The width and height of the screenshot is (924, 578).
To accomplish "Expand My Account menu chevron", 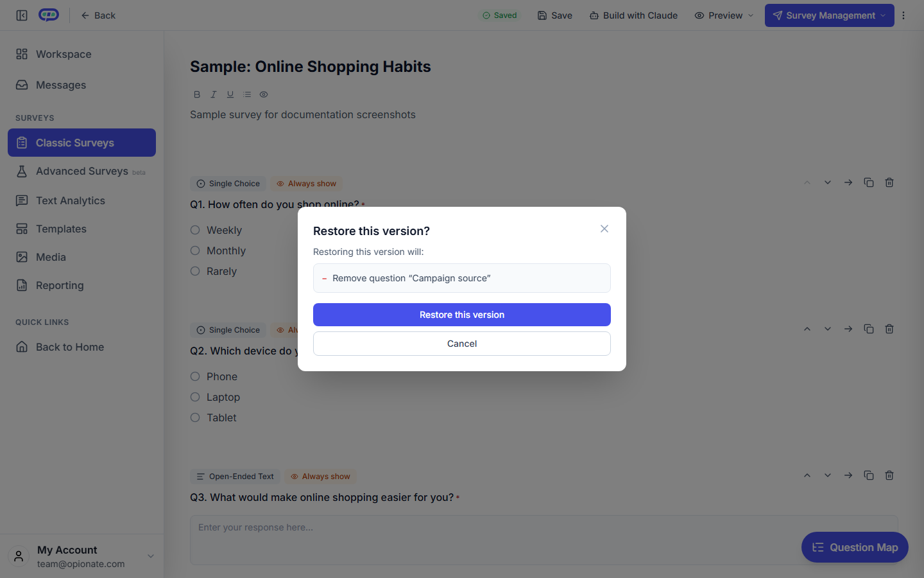I will (x=151, y=556).
